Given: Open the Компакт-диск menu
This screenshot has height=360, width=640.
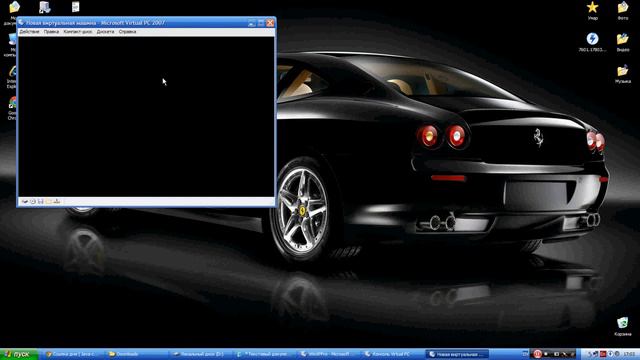Looking at the screenshot, I should tap(78, 31).
